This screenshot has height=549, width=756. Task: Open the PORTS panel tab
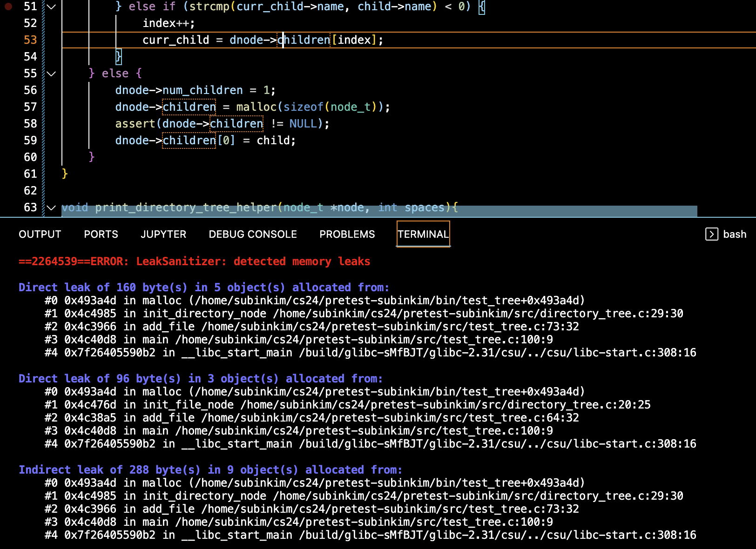101,234
